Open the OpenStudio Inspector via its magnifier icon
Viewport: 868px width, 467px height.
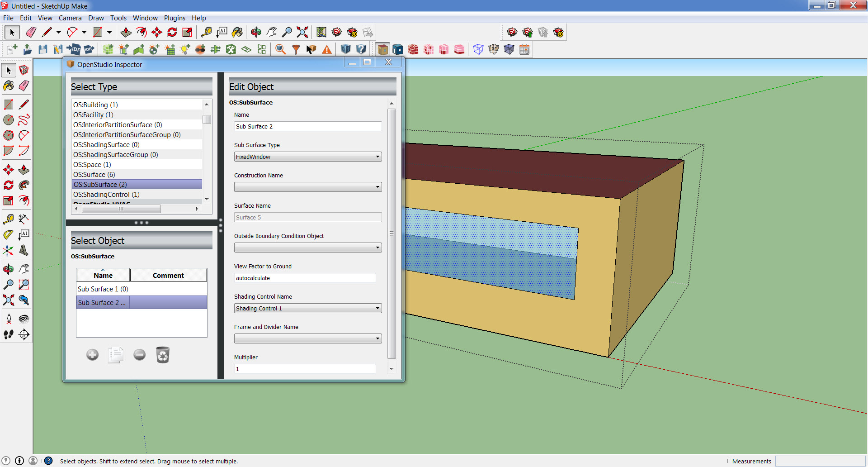[x=280, y=49]
